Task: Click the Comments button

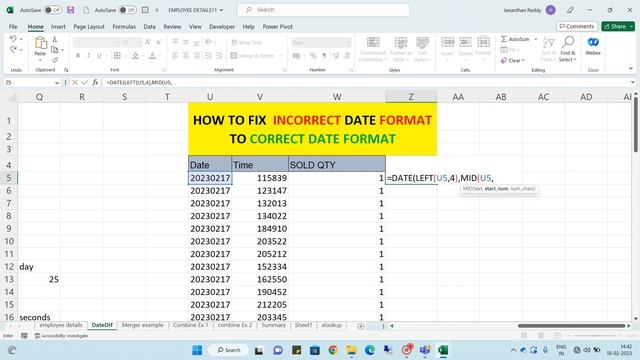Action: pos(577,26)
